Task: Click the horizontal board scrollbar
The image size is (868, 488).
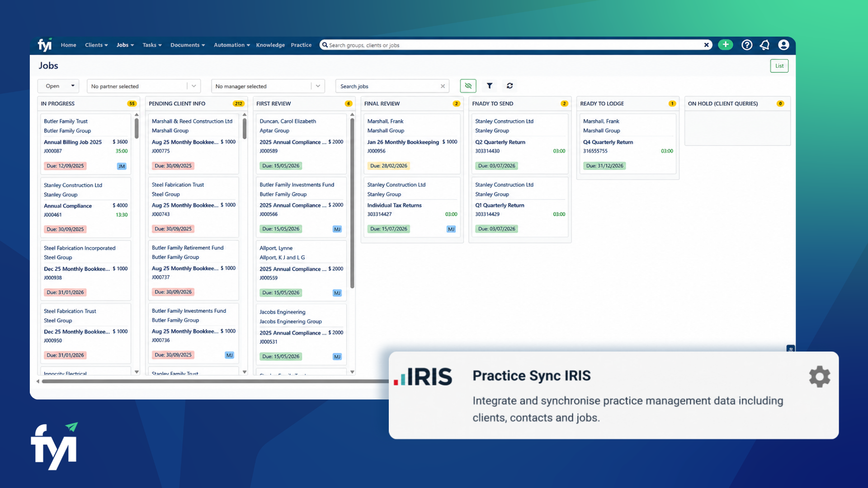Action: [215, 381]
